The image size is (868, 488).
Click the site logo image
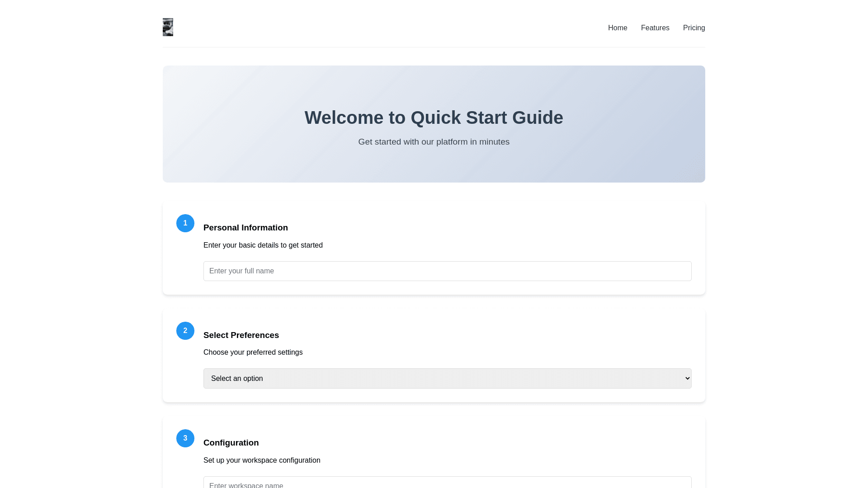point(168,27)
